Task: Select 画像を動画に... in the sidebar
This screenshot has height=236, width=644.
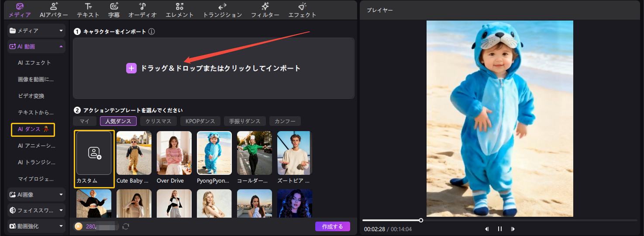Action: 36,79
